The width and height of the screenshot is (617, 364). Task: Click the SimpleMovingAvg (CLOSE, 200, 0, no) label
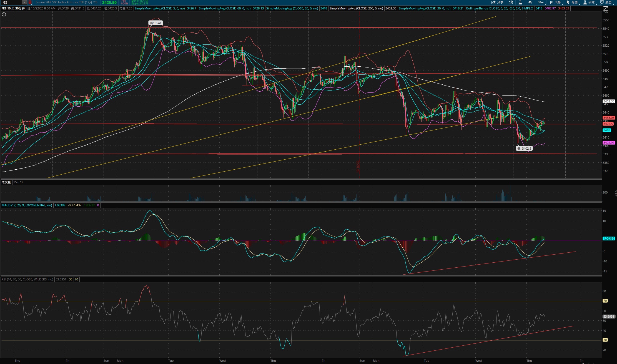356,8
